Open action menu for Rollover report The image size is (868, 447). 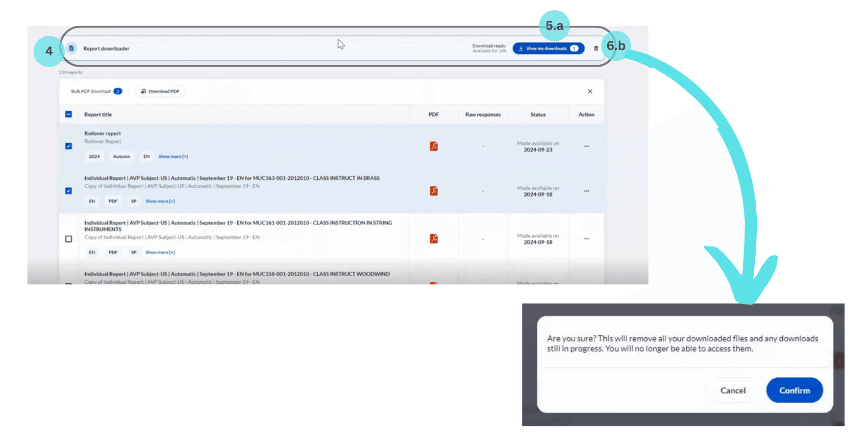point(586,146)
